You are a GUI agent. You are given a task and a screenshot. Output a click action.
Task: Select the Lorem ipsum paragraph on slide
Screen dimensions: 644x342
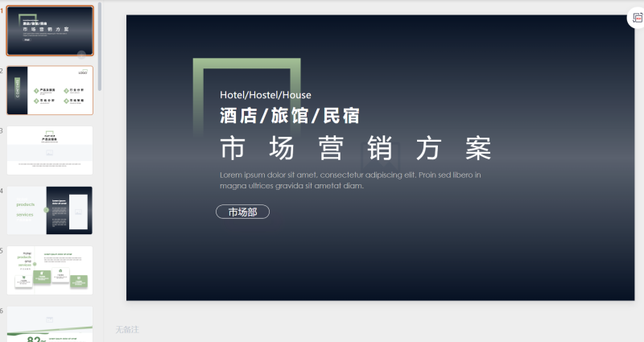coord(350,180)
